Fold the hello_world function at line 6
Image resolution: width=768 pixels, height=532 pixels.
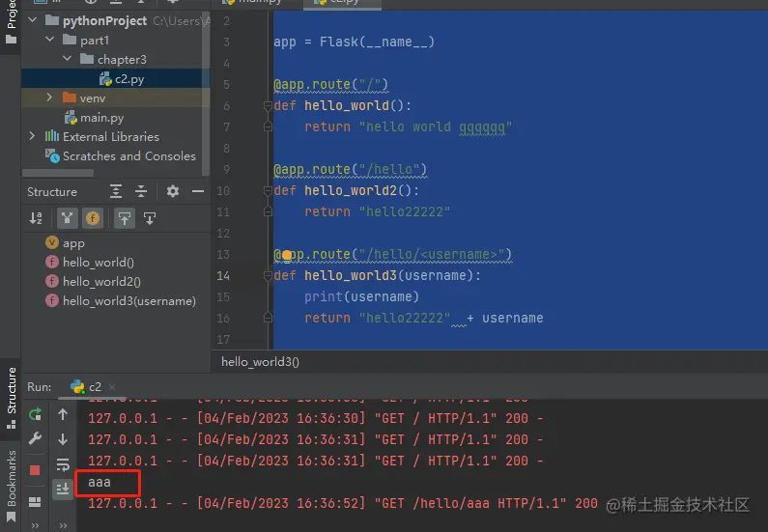[268, 105]
